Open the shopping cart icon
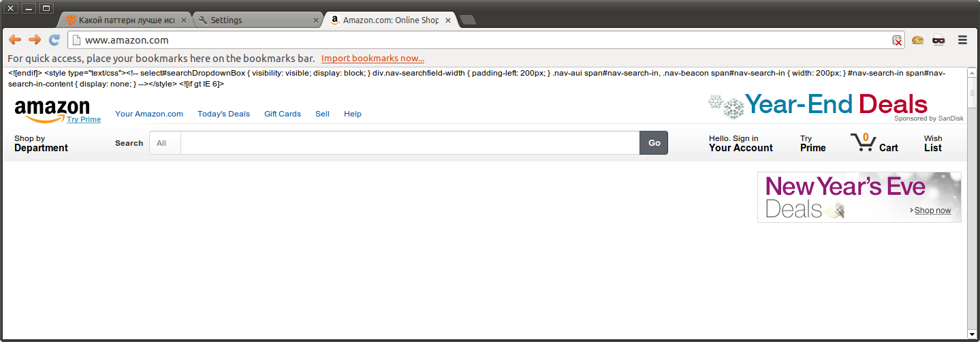 click(862, 143)
